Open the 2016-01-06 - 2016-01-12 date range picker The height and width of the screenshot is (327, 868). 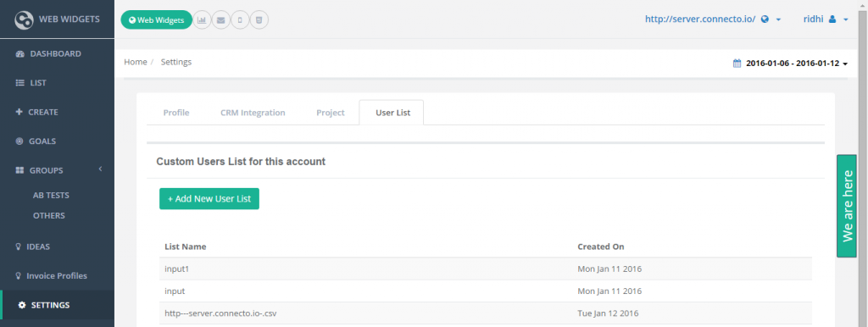point(793,64)
